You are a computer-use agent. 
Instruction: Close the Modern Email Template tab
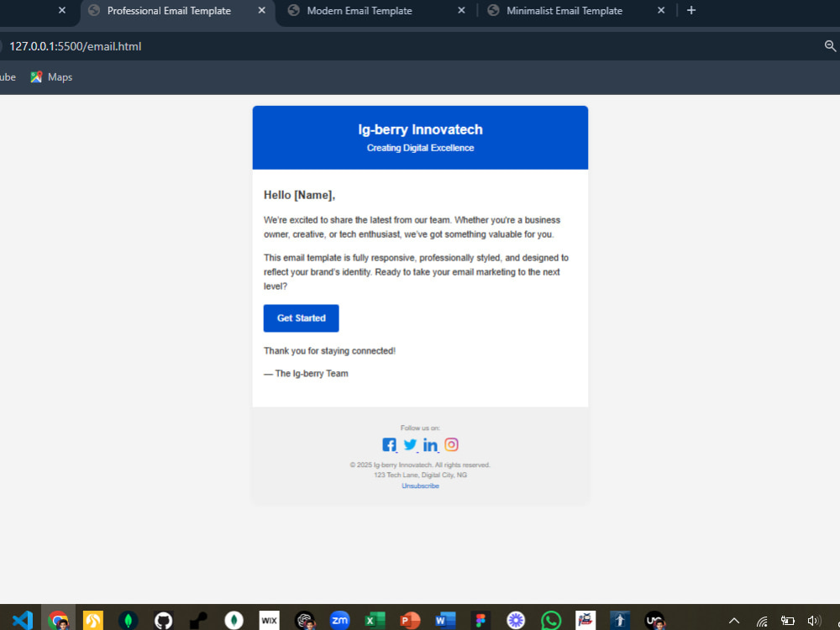461,10
